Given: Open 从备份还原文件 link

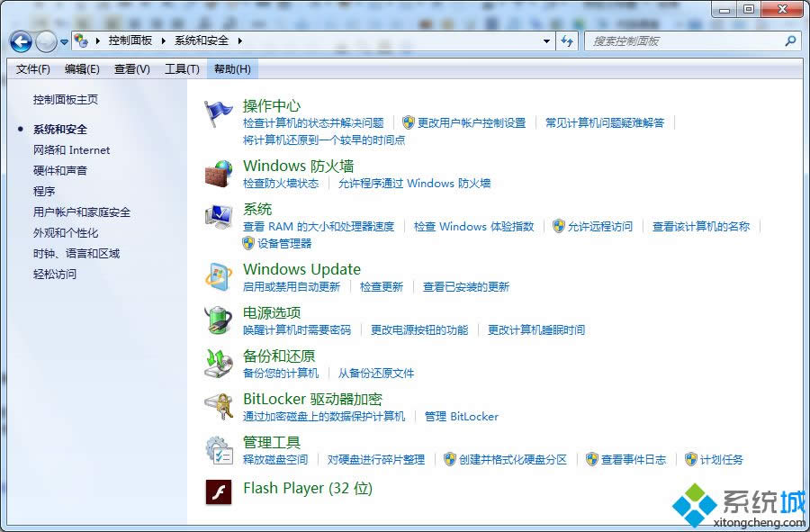Looking at the screenshot, I should [x=376, y=373].
